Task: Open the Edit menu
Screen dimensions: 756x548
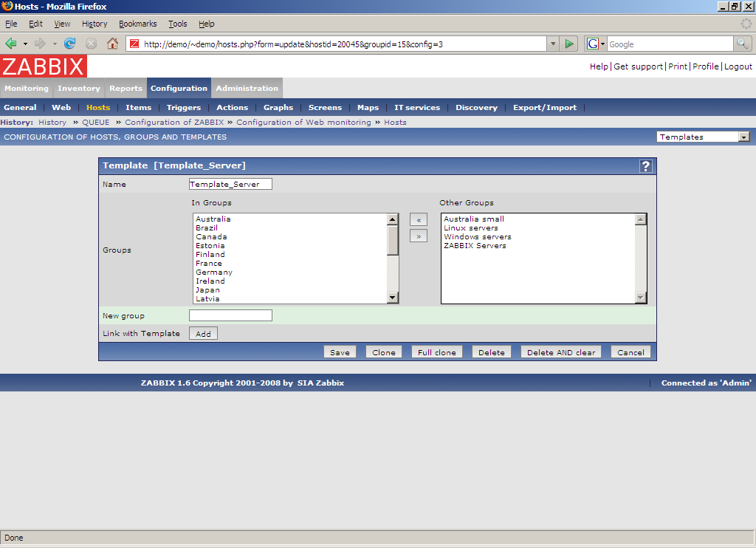Action: (x=35, y=24)
